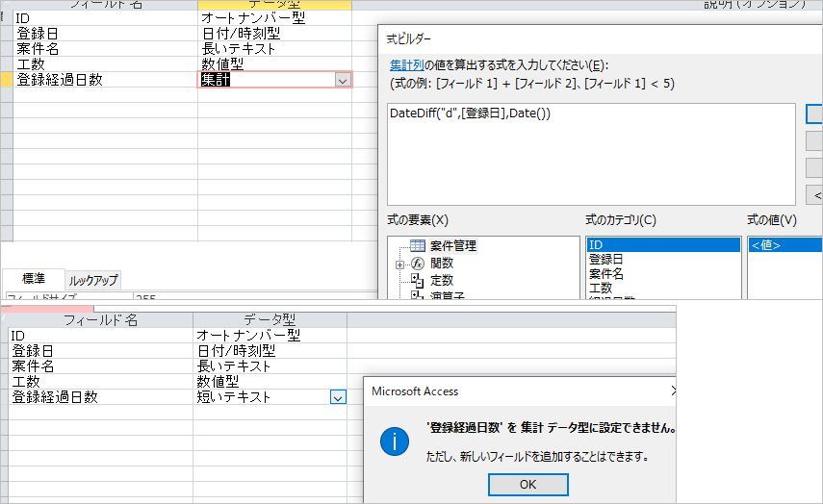Click the フィールド名 column header in lower table
823x504 pixels.
click(x=100, y=320)
